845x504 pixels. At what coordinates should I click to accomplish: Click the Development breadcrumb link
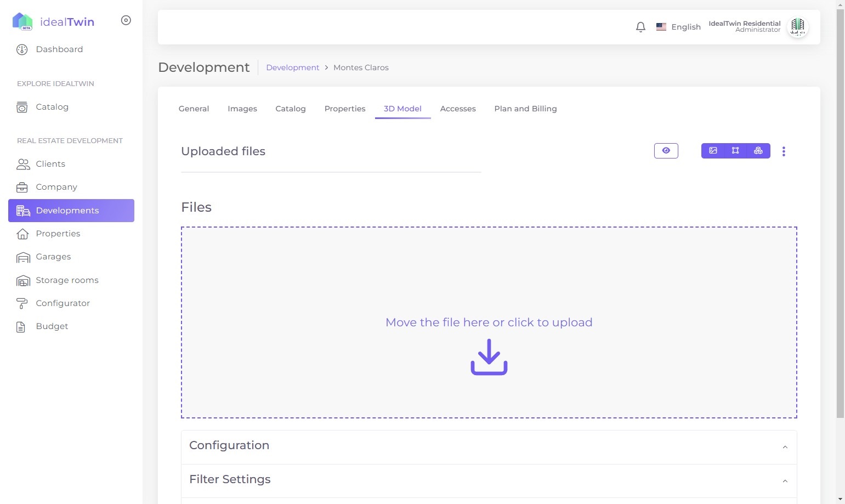pyautogui.click(x=292, y=67)
